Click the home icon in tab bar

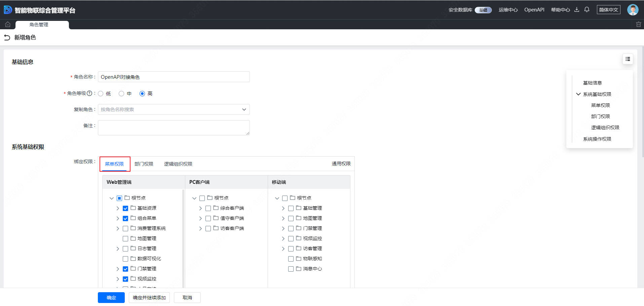tap(8, 25)
